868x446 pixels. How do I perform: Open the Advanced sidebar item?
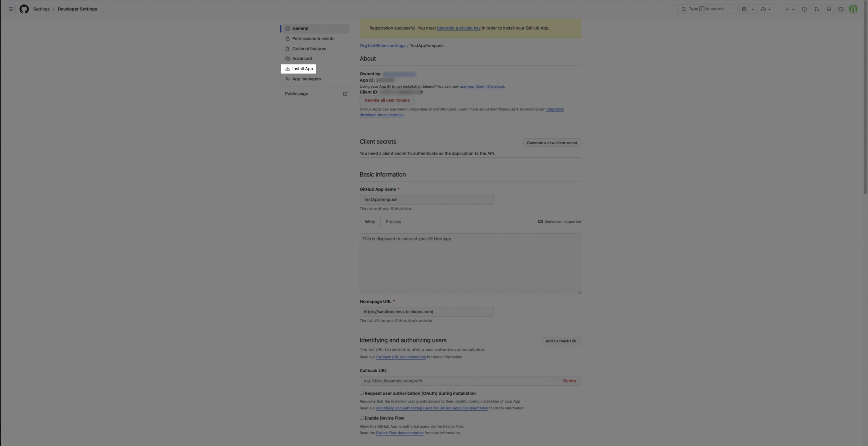click(x=316, y=59)
